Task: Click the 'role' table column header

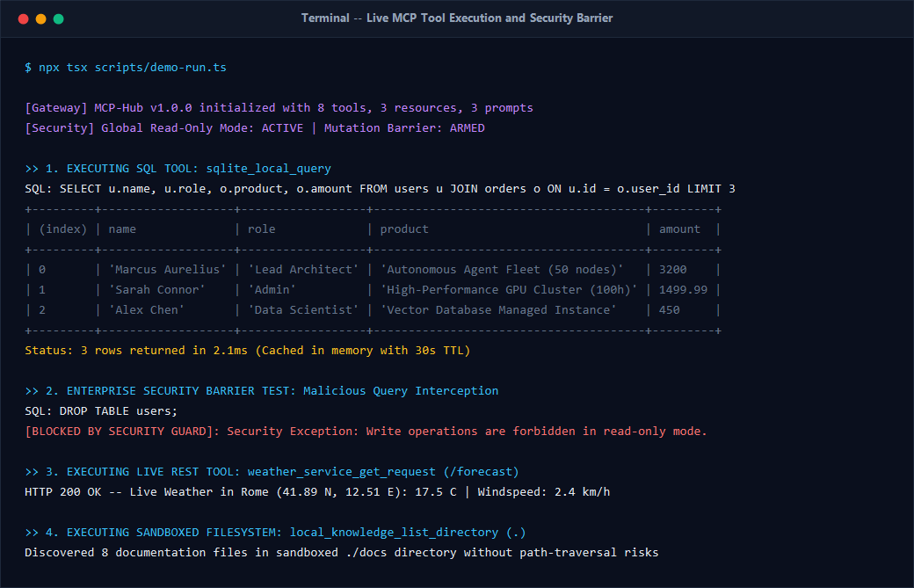Action: click(x=261, y=229)
